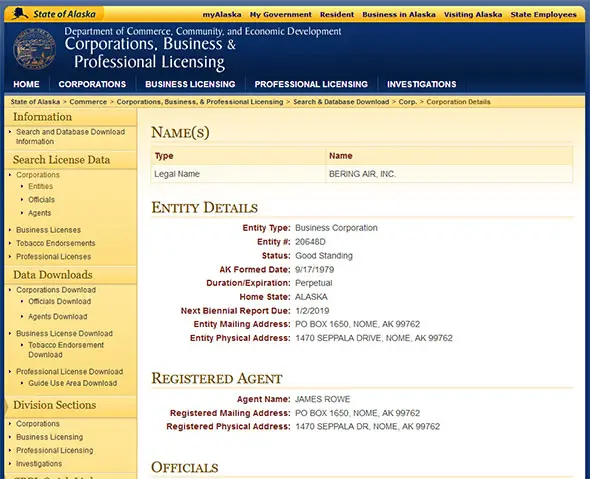Open Business Licensing division link
This screenshot has width=590, height=479.
(x=50, y=437)
